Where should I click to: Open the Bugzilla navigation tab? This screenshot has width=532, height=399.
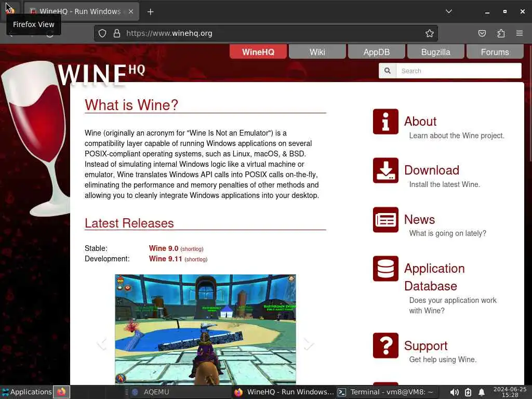[x=436, y=52]
